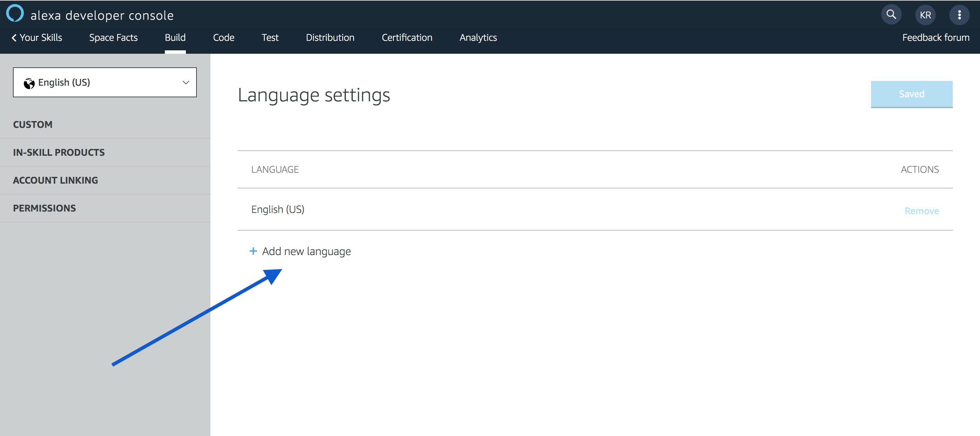The height and width of the screenshot is (436, 980).
Task: Switch to the Test tab
Action: tap(270, 37)
